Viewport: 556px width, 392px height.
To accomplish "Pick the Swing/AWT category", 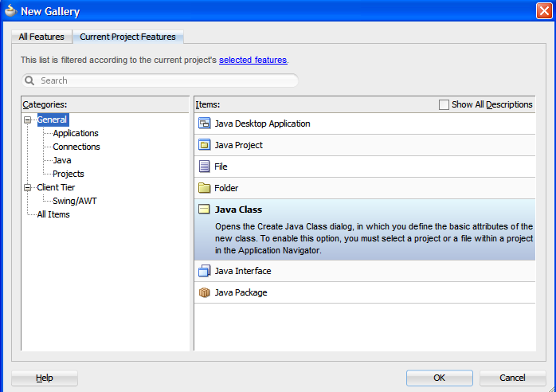I will (74, 201).
